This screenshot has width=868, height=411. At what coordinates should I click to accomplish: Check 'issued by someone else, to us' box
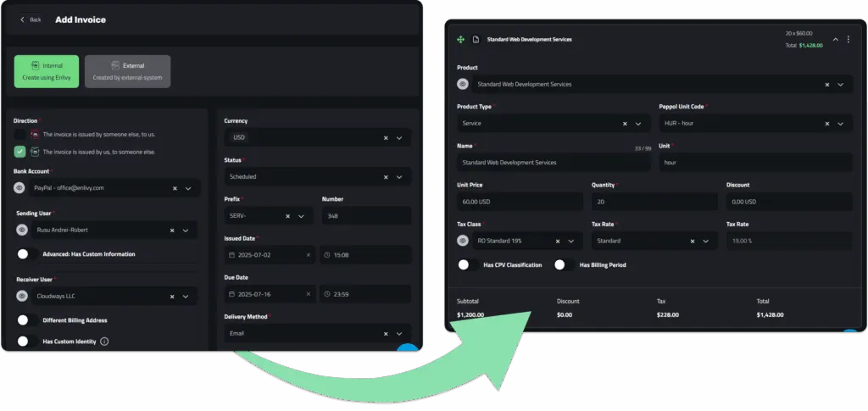20,134
